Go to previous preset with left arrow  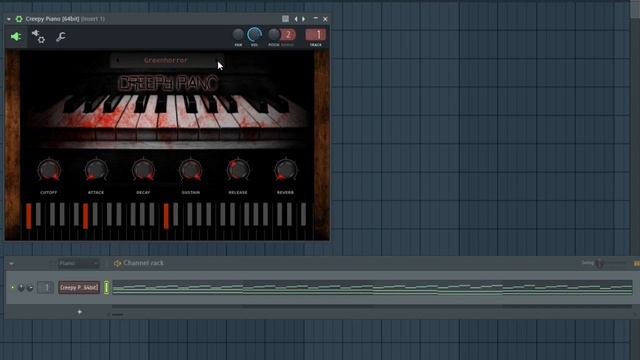(296, 19)
